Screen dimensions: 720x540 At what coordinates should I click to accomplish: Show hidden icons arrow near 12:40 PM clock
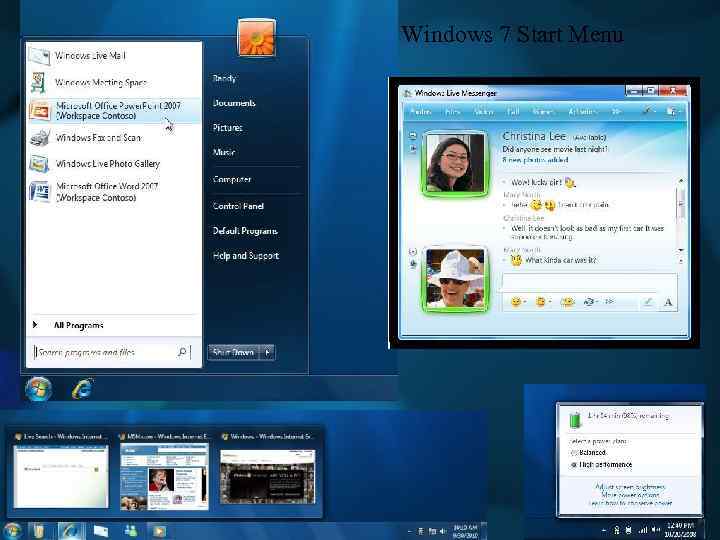(604, 530)
